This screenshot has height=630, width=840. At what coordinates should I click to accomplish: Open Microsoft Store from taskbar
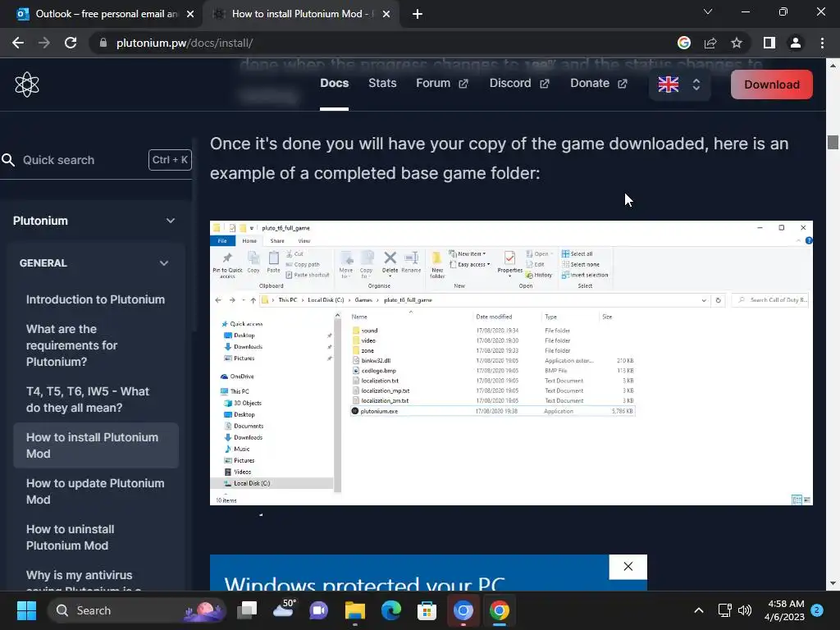pos(427,610)
